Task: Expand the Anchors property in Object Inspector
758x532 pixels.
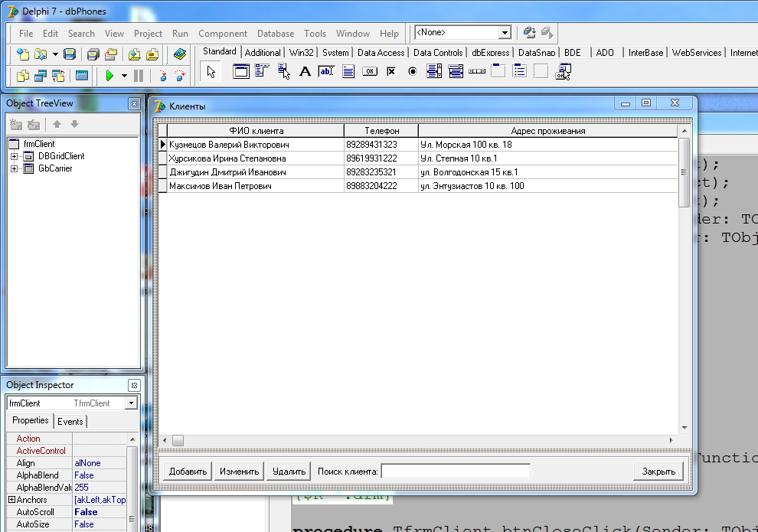Action: [11, 500]
